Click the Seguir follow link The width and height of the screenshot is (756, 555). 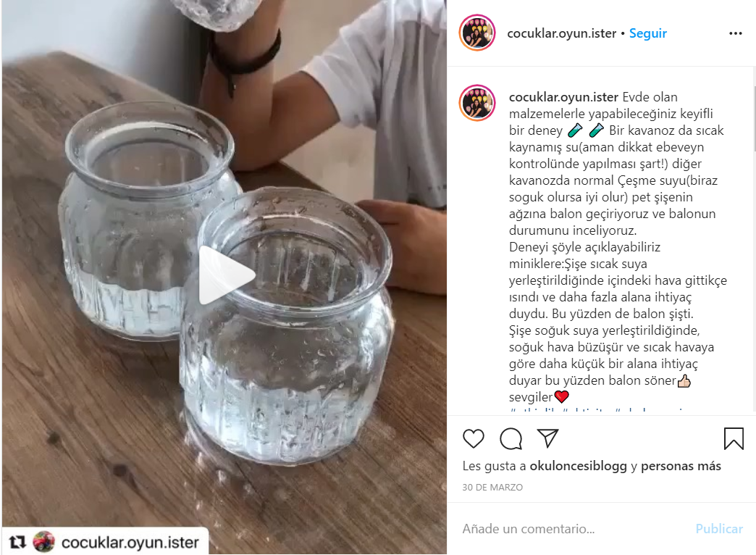648,33
